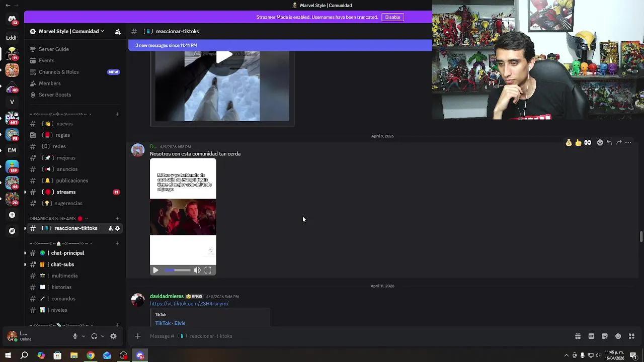Click the gift icon in the message bar
The height and width of the screenshot is (362, 644).
(578, 336)
